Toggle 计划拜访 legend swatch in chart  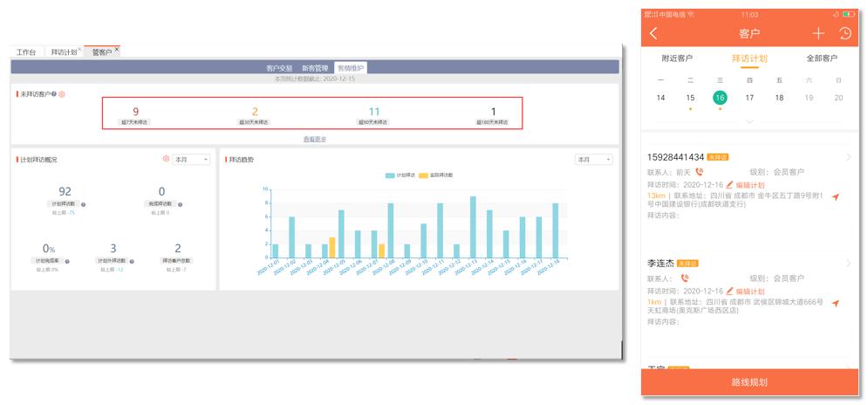pyautogui.click(x=390, y=175)
